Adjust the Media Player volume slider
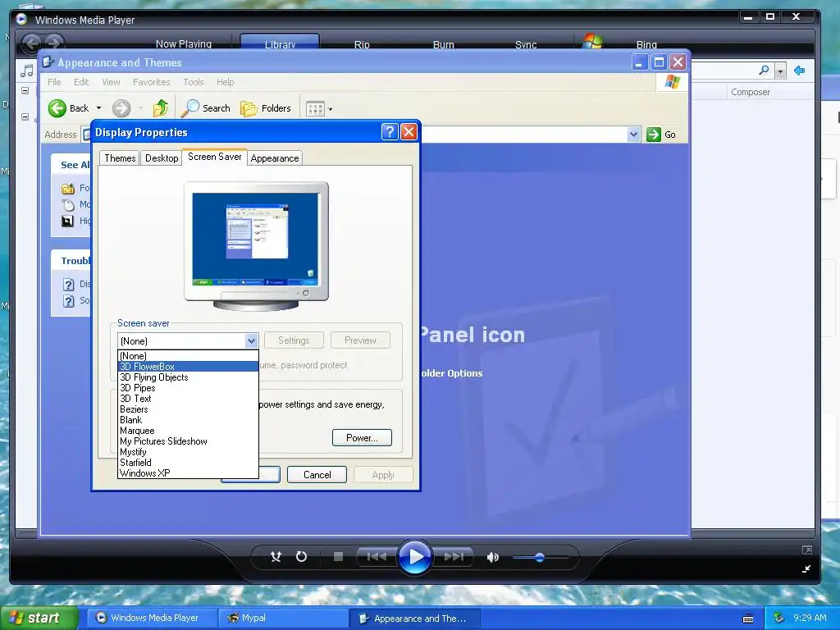The width and height of the screenshot is (840, 630). (x=540, y=558)
